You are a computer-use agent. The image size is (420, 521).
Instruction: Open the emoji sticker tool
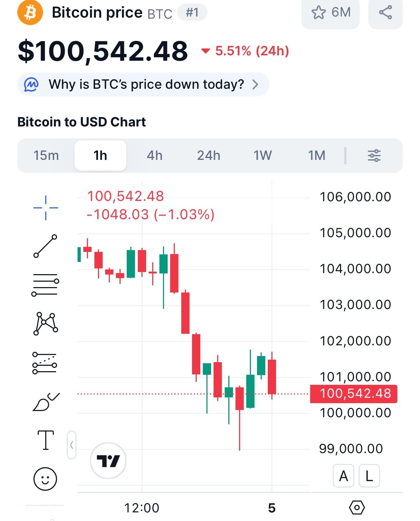[x=46, y=479]
